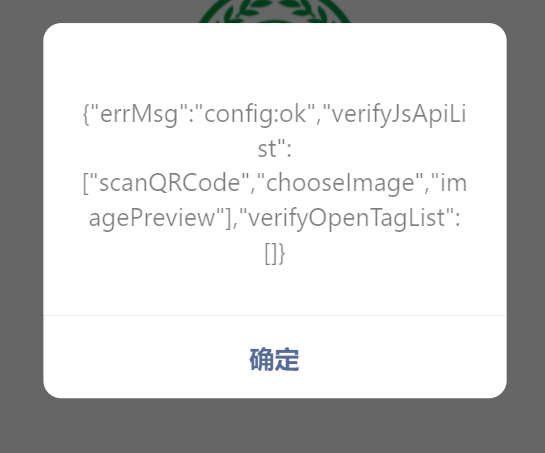545x453 pixels.
Task: Click the agePreview"] text on fourth line
Action: [160, 218]
